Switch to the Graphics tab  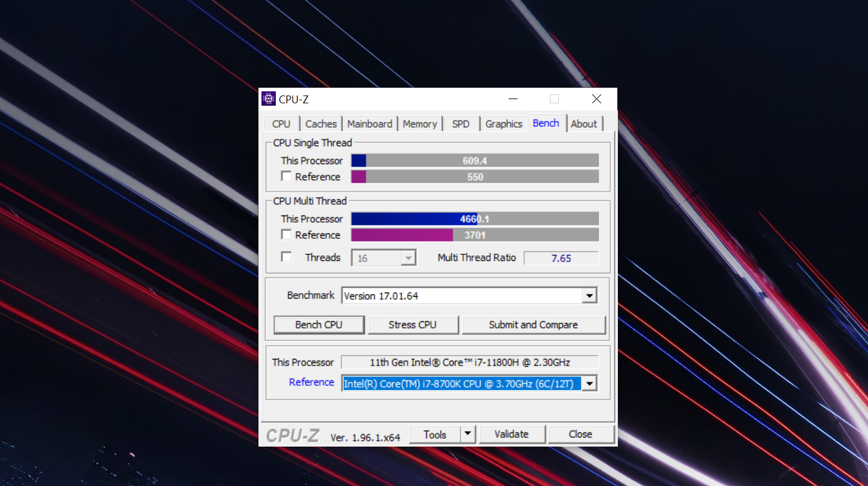504,124
